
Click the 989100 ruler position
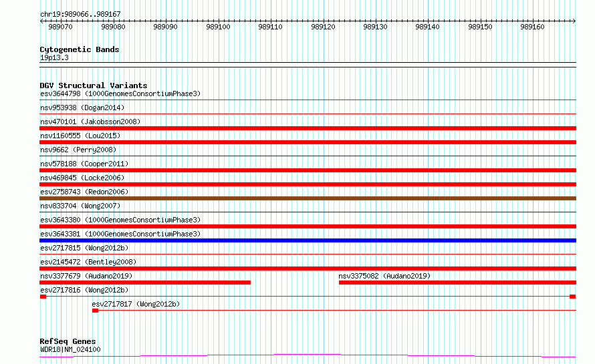[218, 27]
